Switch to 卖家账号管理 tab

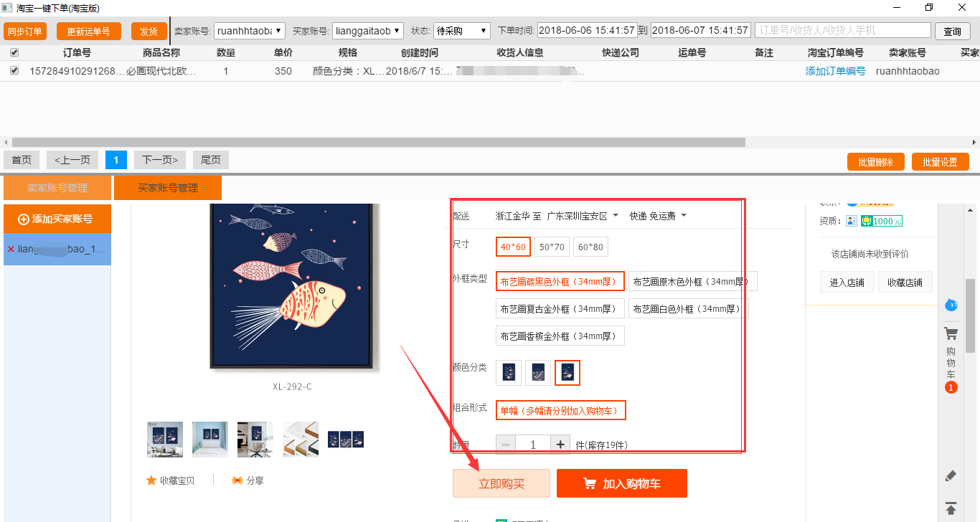(57, 188)
